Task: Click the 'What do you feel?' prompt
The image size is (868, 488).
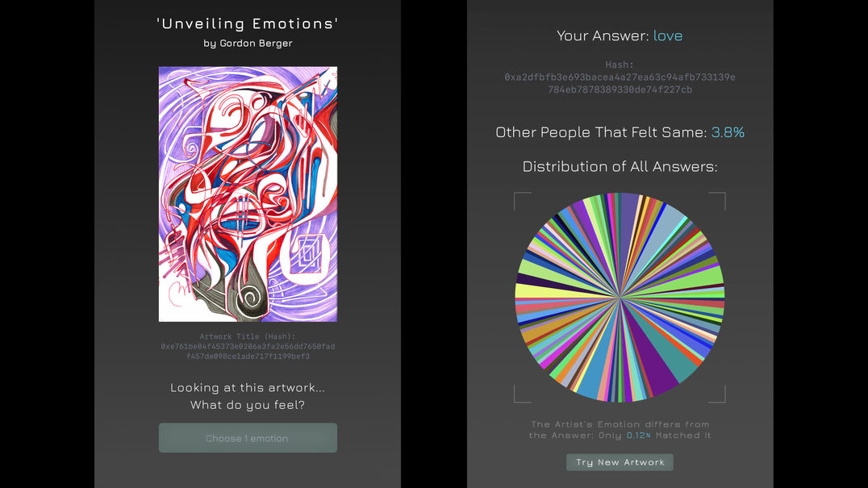Action: (248, 405)
